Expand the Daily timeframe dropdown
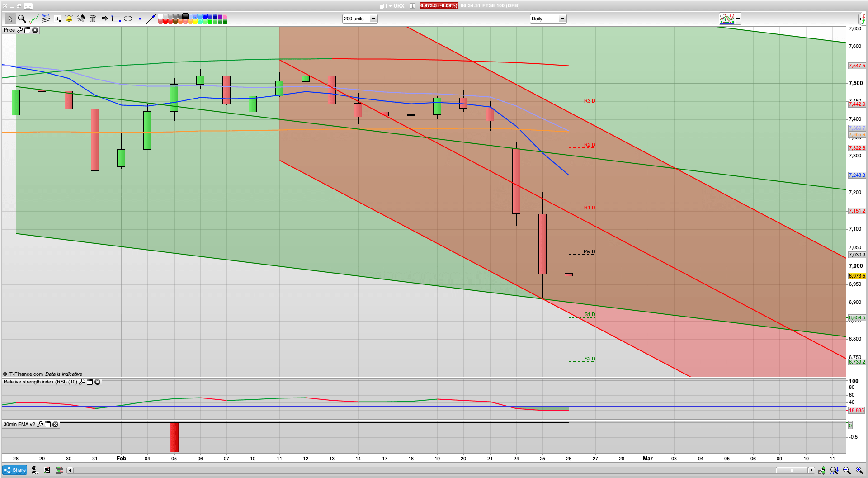Image resolution: width=868 pixels, height=478 pixels. point(561,19)
